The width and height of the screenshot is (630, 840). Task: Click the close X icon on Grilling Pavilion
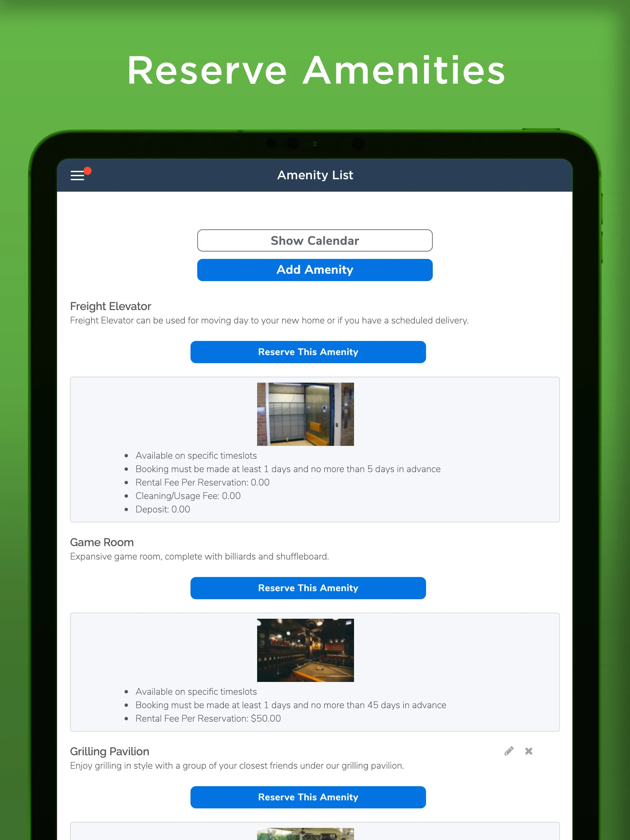[529, 751]
